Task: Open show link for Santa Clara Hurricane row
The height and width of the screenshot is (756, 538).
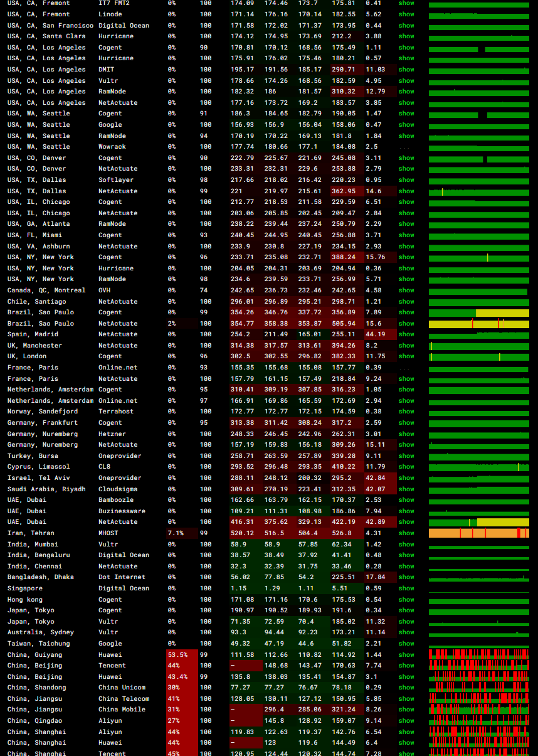Action: point(406,36)
